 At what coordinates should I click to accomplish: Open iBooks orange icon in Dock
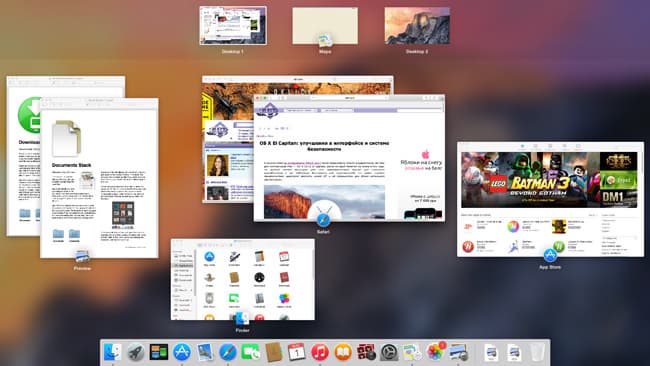343,352
